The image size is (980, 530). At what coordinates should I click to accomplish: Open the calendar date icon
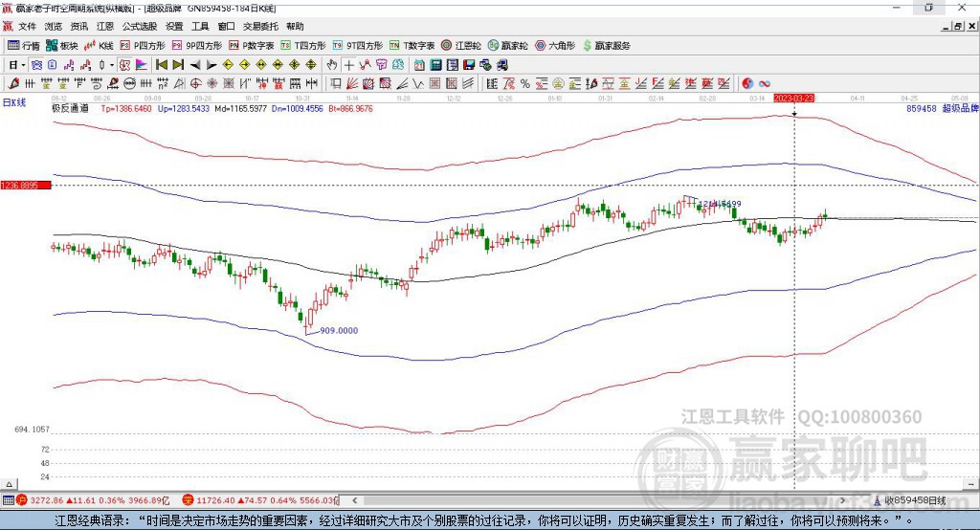[419, 64]
